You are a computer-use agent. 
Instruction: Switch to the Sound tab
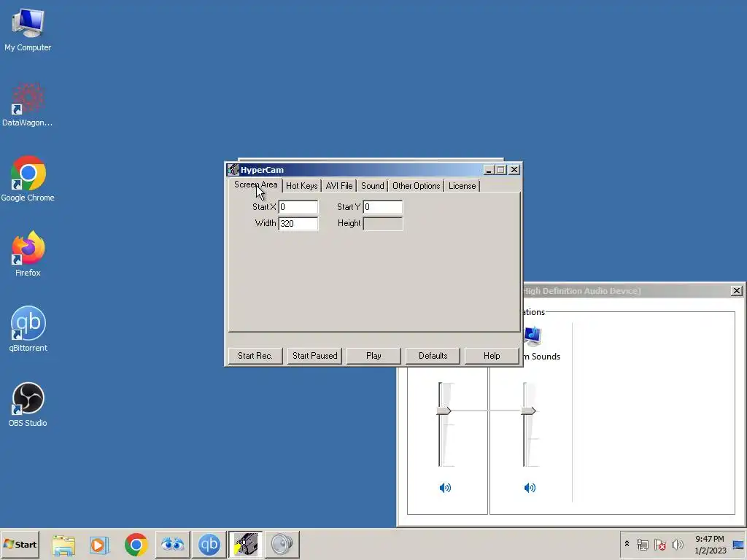coord(373,186)
